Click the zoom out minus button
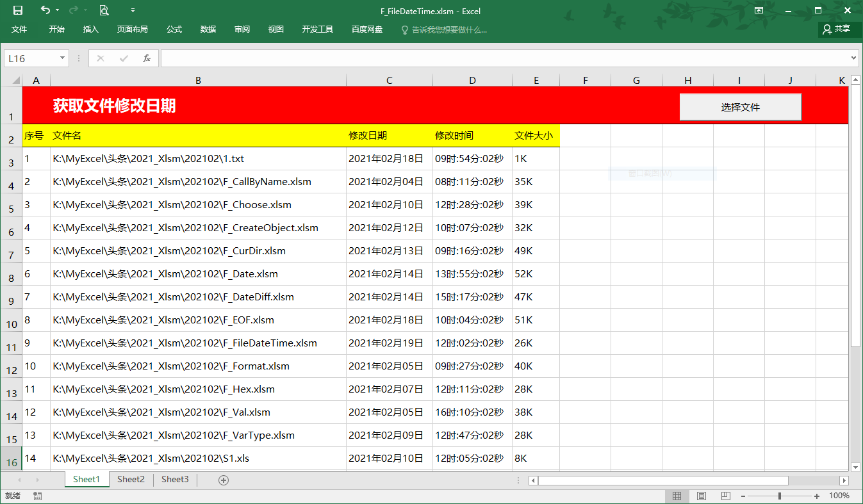Image resolution: width=863 pixels, height=504 pixels. (743, 496)
